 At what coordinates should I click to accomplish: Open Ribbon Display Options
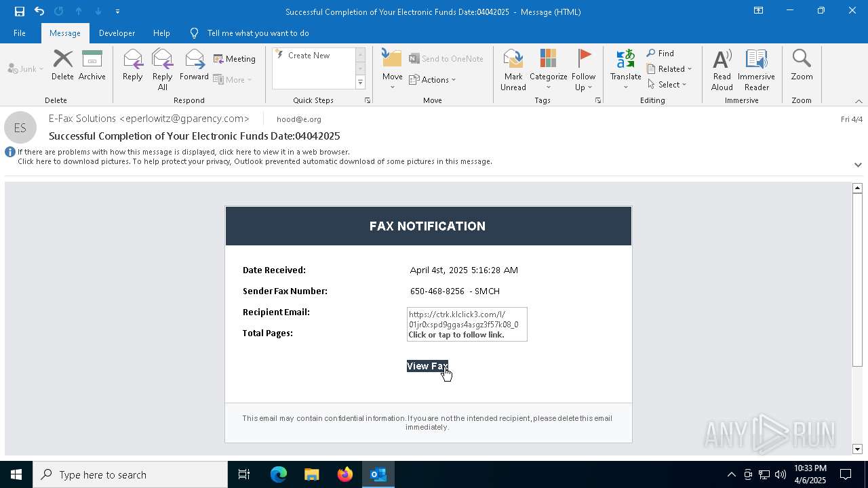click(x=758, y=11)
